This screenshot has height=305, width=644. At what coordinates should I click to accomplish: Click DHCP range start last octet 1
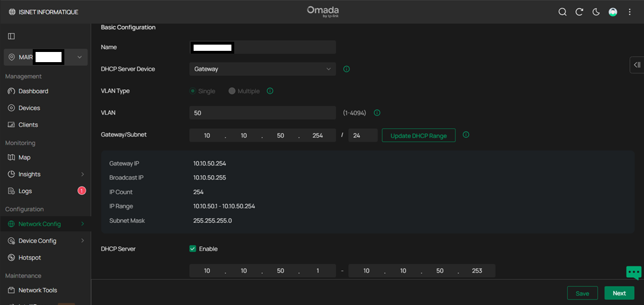(x=317, y=271)
